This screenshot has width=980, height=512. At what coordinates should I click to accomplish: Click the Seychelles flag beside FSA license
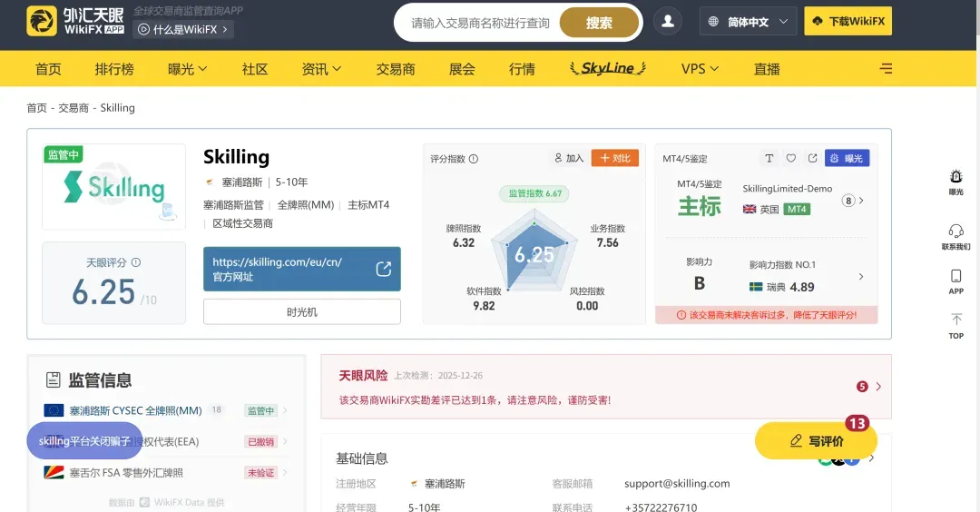(x=54, y=473)
